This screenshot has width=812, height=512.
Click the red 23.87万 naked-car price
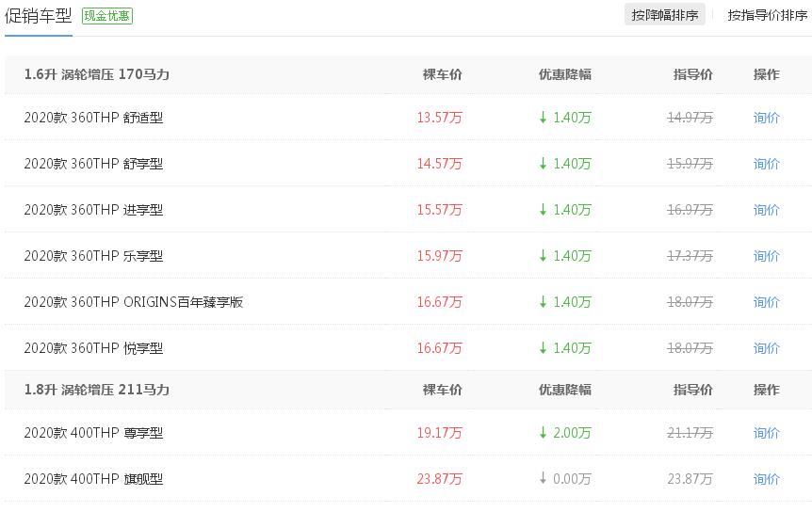pos(439,479)
